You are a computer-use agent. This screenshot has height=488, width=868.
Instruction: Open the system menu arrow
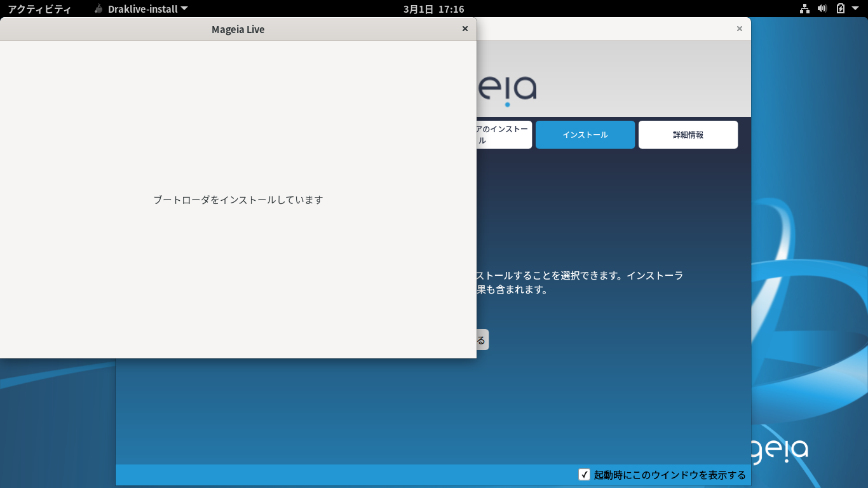(856, 9)
